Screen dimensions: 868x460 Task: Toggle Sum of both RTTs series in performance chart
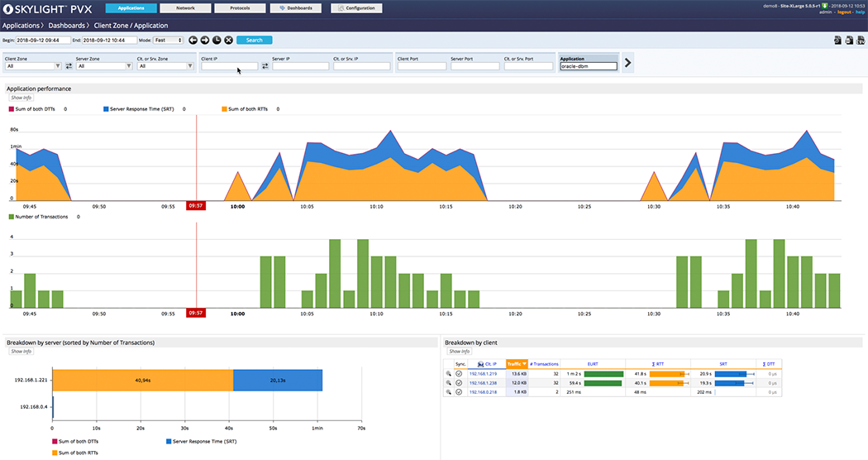click(x=245, y=109)
